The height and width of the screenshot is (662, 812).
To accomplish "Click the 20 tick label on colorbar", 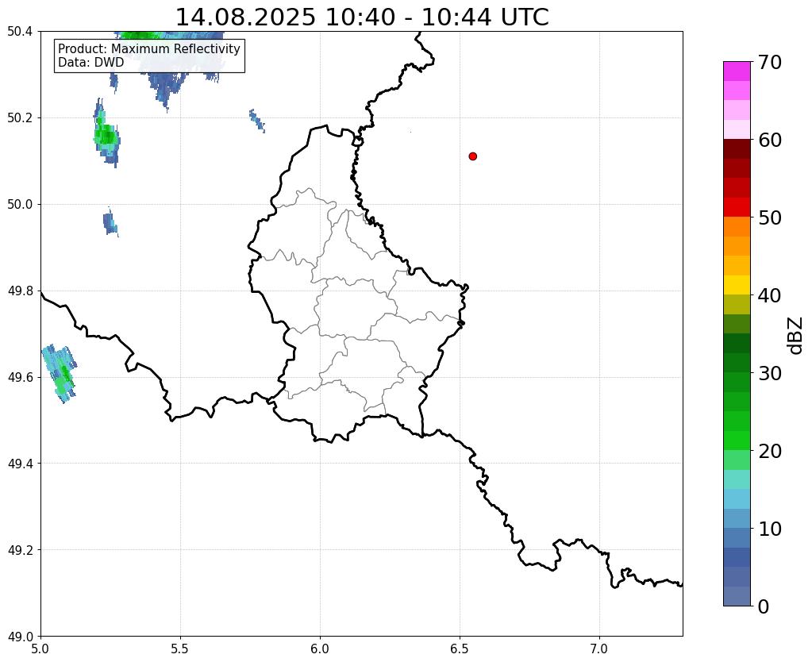I will point(770,451).
